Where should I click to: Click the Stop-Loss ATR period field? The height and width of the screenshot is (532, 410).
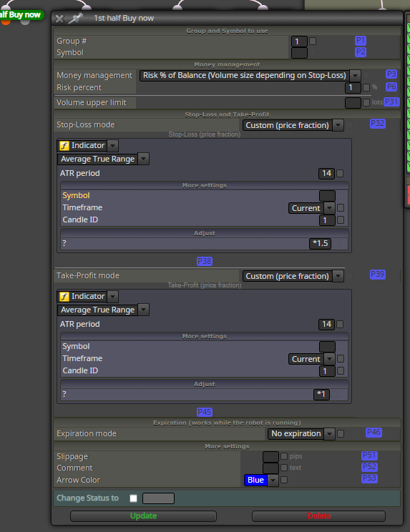[x=326, y=173]
